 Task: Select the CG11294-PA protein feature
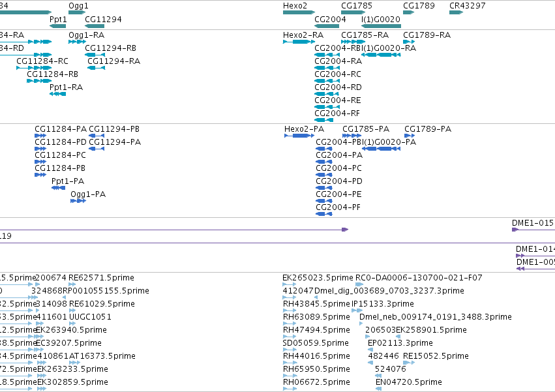97,149
